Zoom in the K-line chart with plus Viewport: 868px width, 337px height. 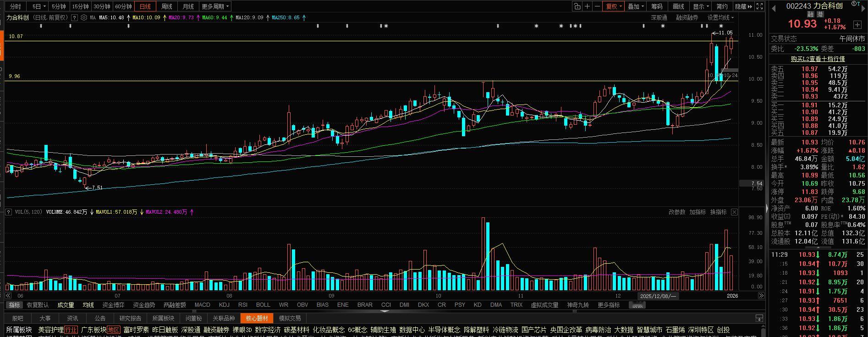[587, 6]
